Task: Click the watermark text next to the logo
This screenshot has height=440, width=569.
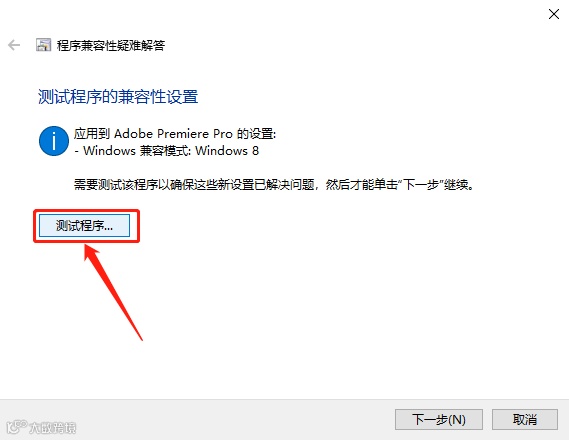Action: [53, 428]
